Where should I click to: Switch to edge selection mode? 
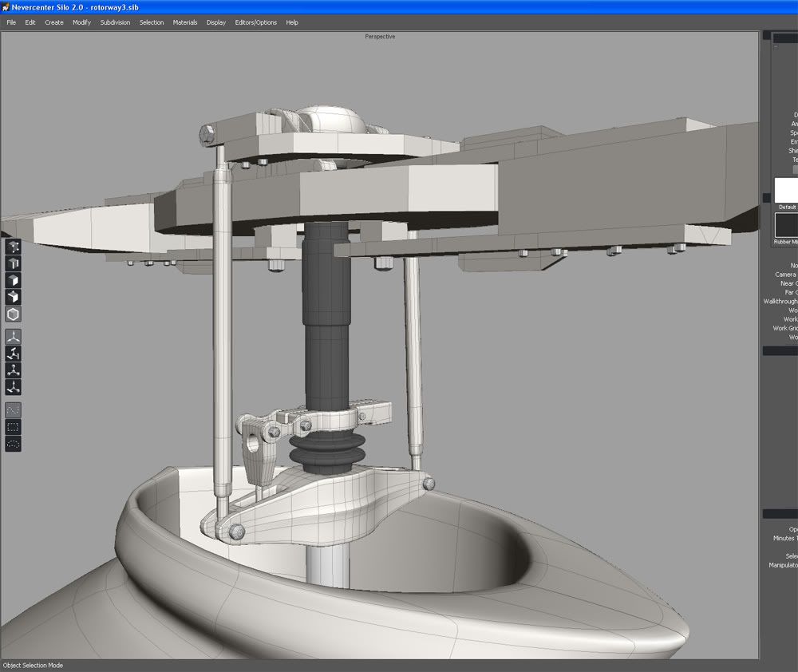[x=13, y=263]
